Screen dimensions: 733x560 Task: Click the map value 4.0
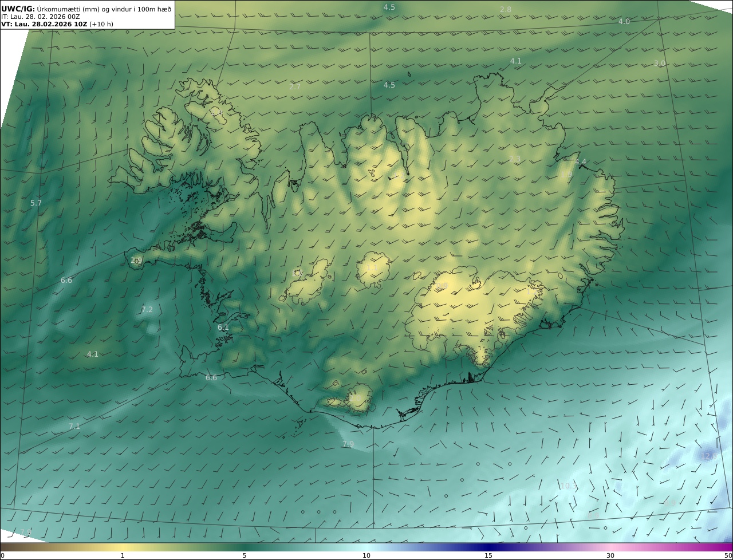coord(624,22)
